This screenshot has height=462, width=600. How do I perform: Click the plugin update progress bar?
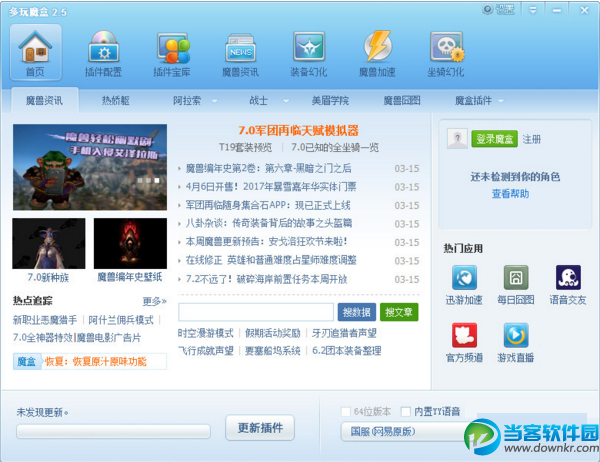click(x=113, y=431)
